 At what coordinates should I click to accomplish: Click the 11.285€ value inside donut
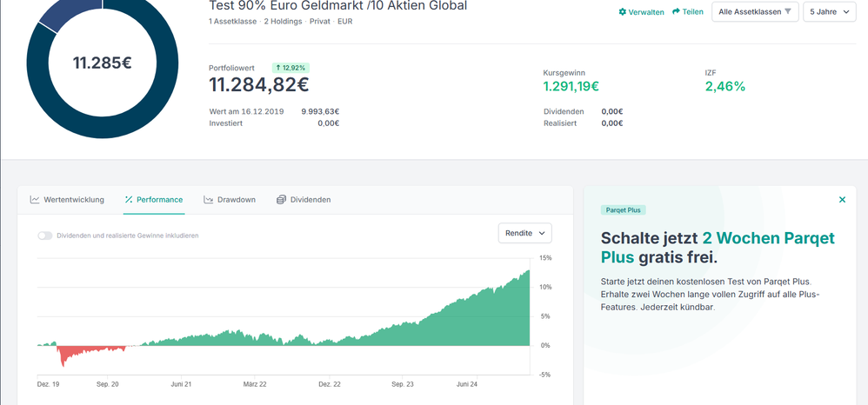tap(102, 63)
